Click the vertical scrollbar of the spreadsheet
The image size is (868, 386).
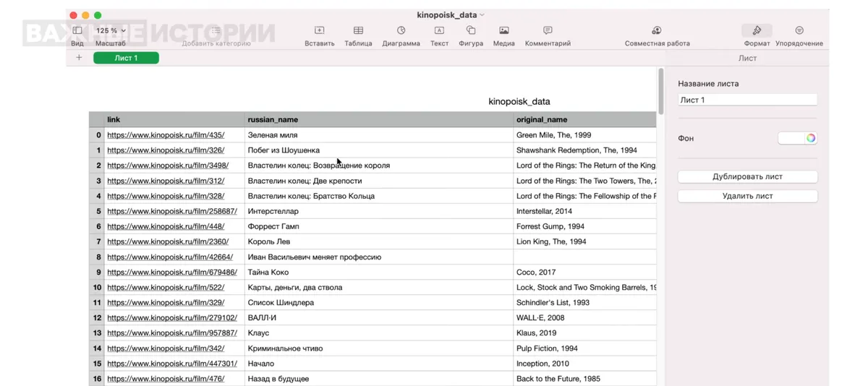[x=660, y=90]
